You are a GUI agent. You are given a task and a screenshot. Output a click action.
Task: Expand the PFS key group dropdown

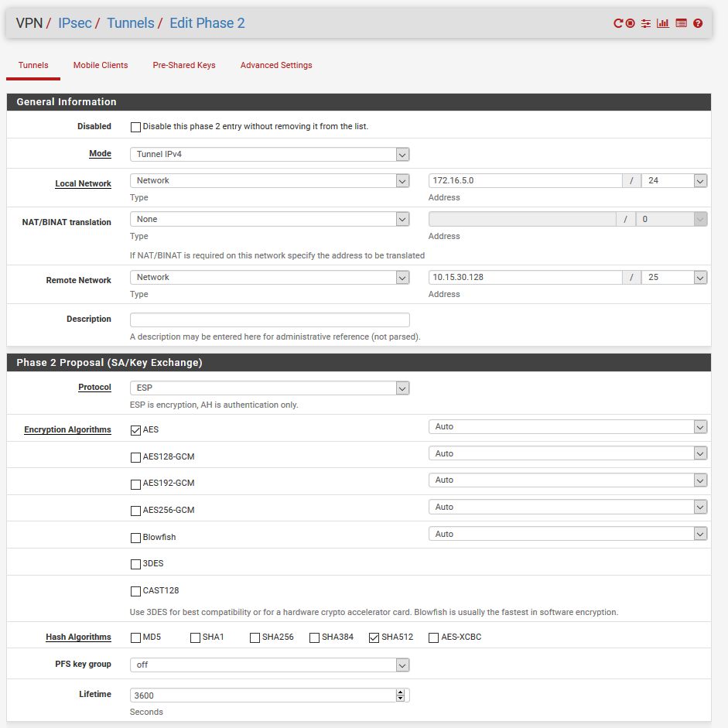(x=269, y=665)
